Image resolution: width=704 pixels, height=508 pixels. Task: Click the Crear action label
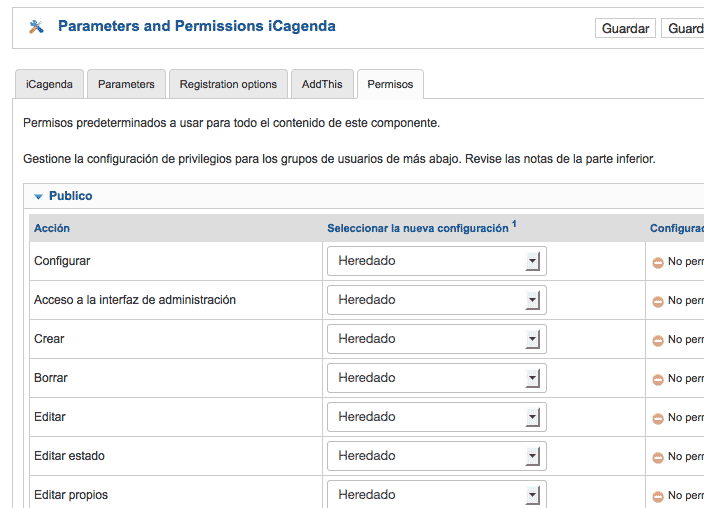pos(49,339)
